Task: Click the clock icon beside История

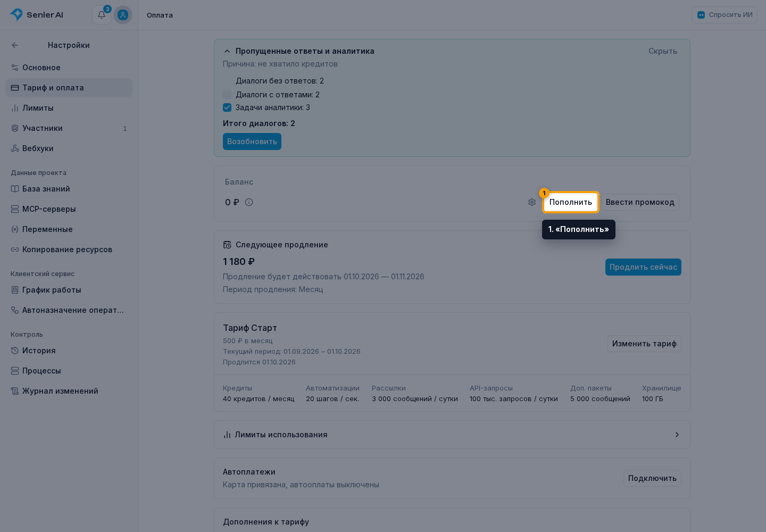Action: coord(15,351)
